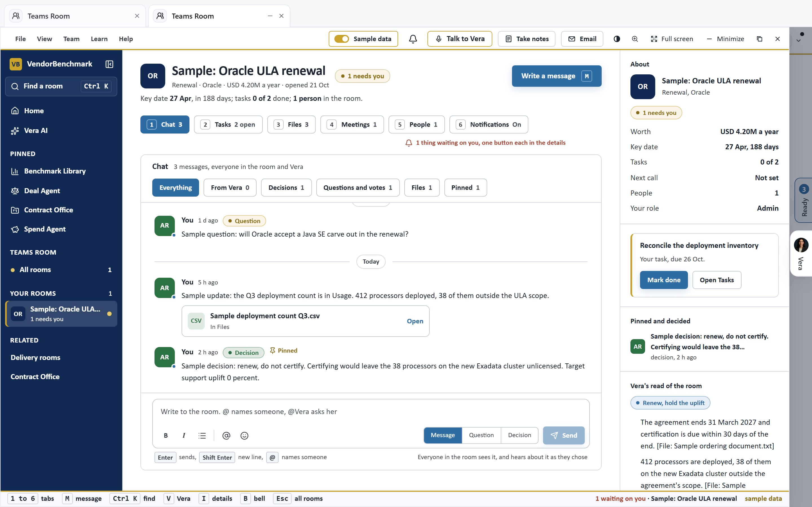This screenshot has width=812, height=507.
Task: Click the notification bell icon
Action: pyautogui.click(x=413, y=39)
